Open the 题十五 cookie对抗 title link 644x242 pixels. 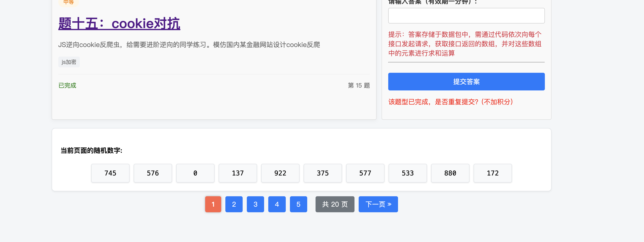point(119,24)
